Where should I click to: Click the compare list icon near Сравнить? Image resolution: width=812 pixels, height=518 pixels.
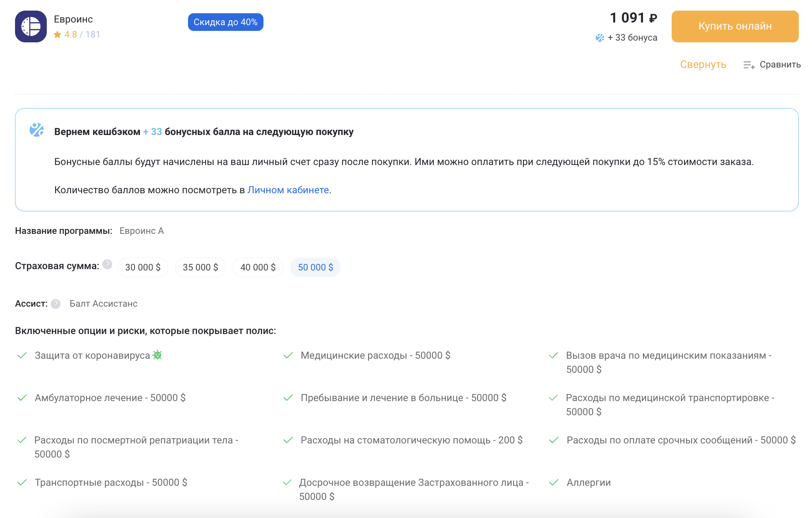[x=749, y=65]
